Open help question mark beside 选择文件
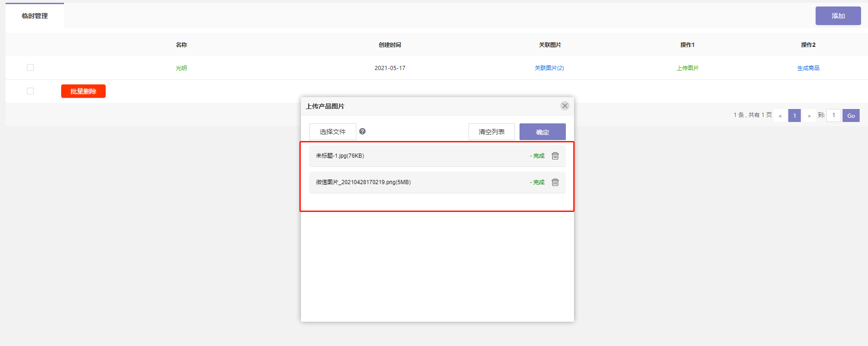This screenshot has width=868, height=346. tap(362, 131)
